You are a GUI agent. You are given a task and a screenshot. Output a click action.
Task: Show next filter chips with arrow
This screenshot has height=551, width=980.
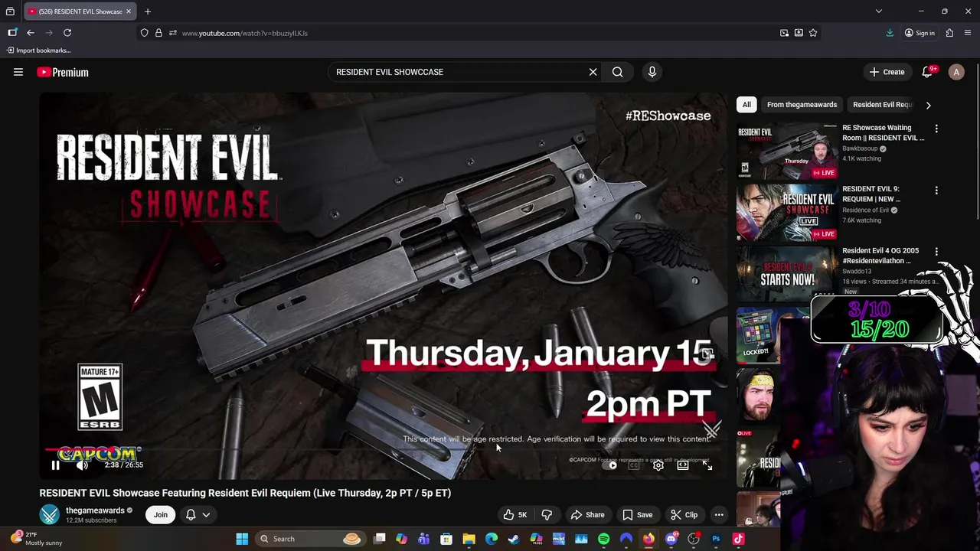point(928,105)
